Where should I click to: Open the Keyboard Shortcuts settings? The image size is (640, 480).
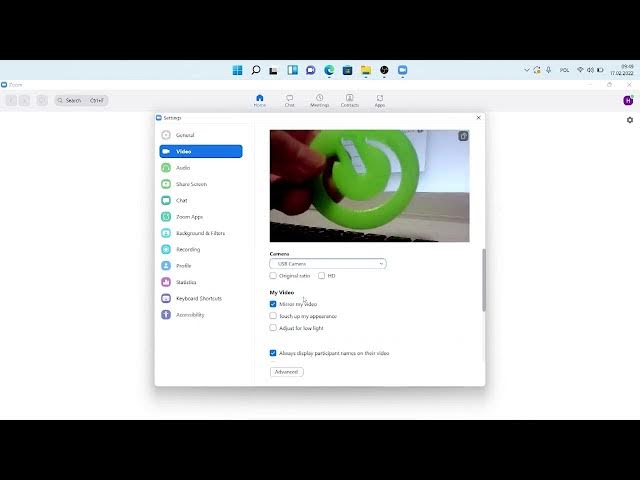pyautogui.click(x=198, y=298)
